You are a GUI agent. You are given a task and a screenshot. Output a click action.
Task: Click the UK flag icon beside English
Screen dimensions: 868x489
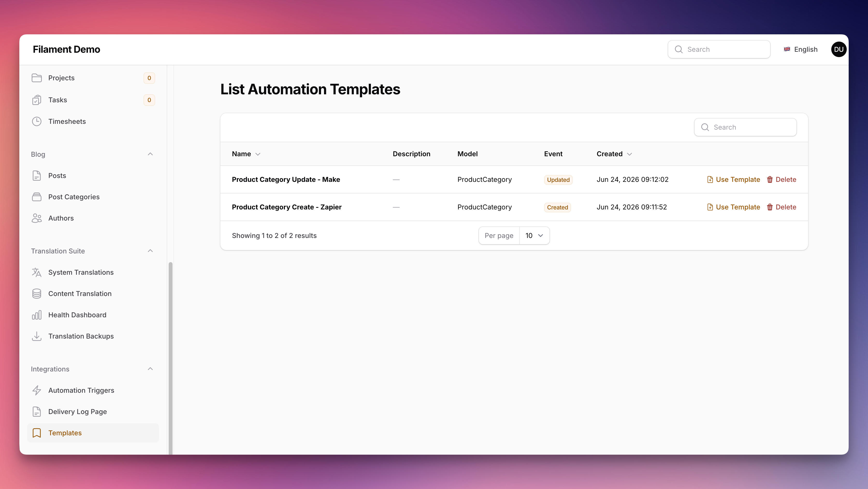787,49
